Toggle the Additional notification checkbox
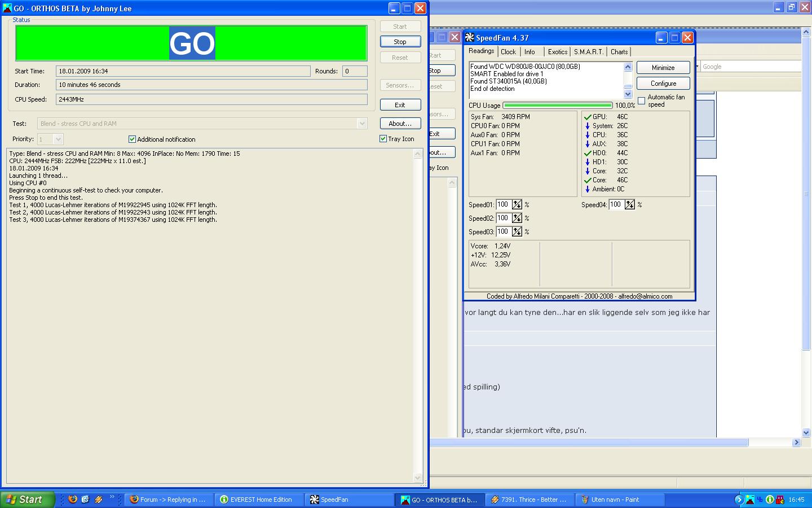812x508 pixels. coord(132,139)
